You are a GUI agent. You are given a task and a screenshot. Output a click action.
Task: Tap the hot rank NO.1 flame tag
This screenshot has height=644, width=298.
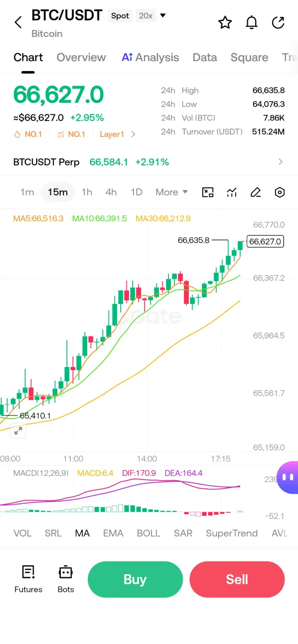click(x=28, y=135)
